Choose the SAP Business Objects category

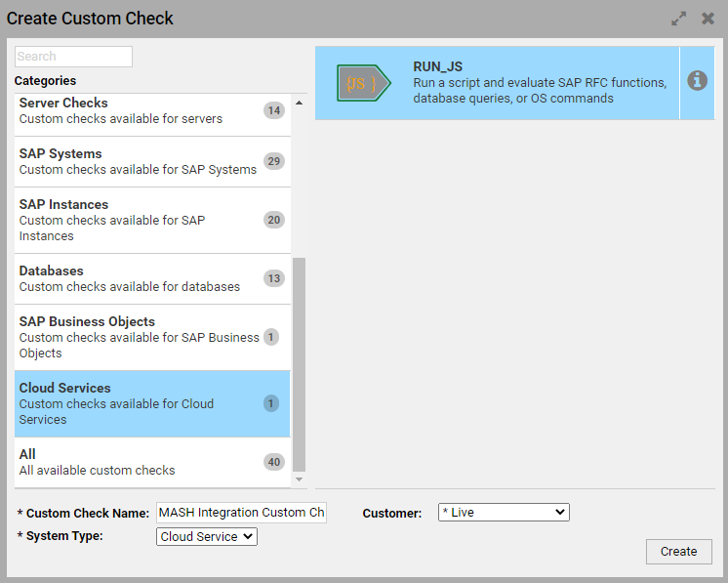(137, 337)
